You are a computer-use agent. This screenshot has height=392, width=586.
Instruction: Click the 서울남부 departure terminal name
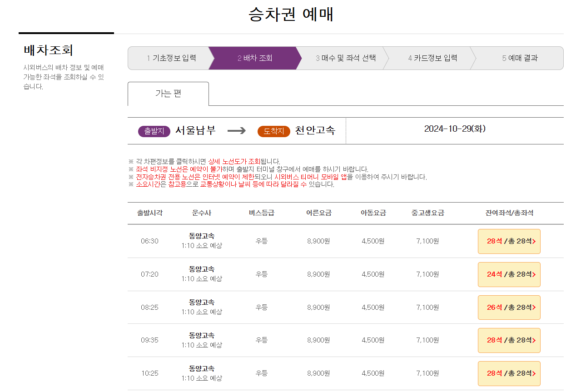(195, 131)
